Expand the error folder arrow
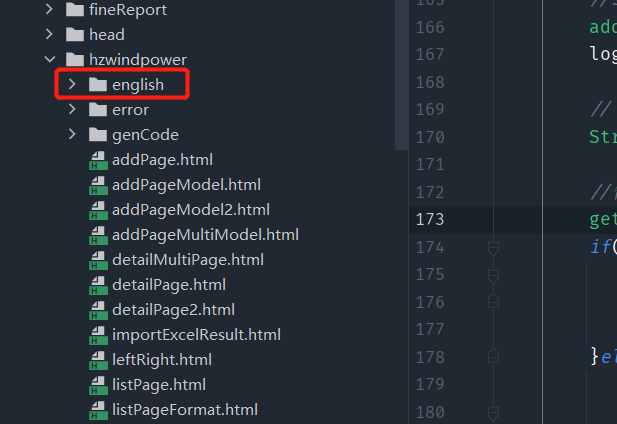The width and height of the screenshot is (617, 424). (x=72, y=110)
